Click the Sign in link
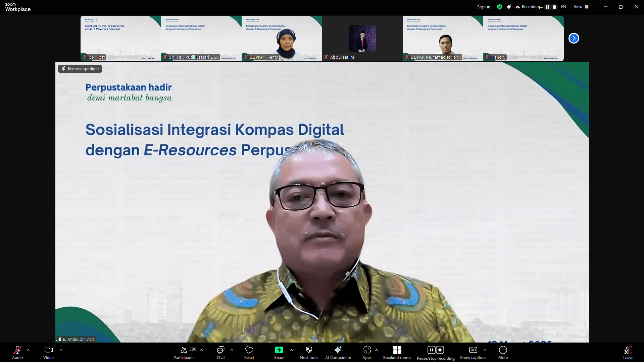The image size is (644, 362). click(484, 7)
